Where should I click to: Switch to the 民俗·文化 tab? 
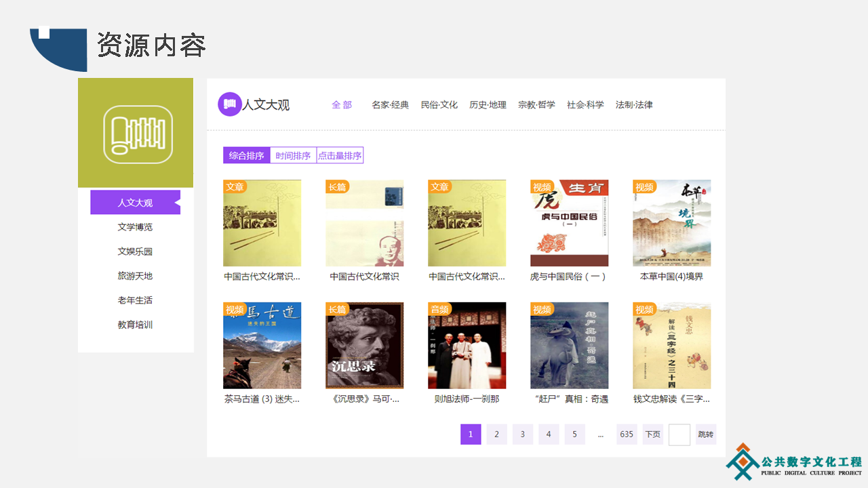tap(439, 105)
